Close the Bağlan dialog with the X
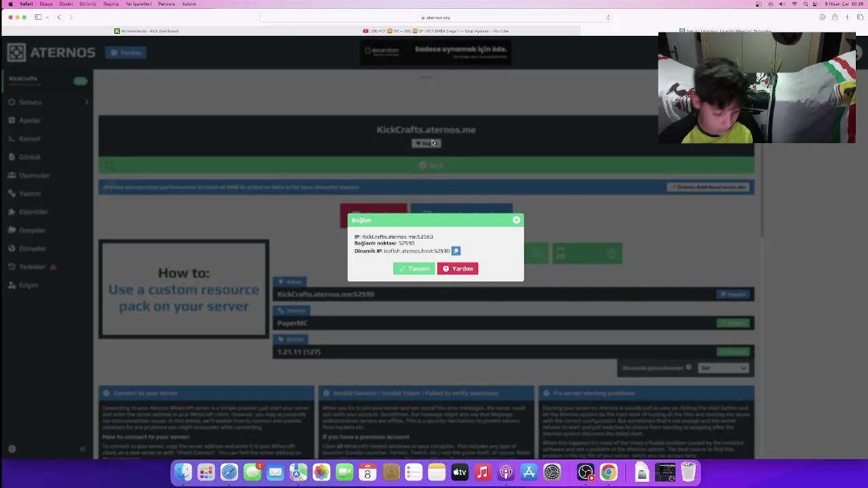This screenshot has height=488, width=868. pyautogui.click(x=516, y=220)
